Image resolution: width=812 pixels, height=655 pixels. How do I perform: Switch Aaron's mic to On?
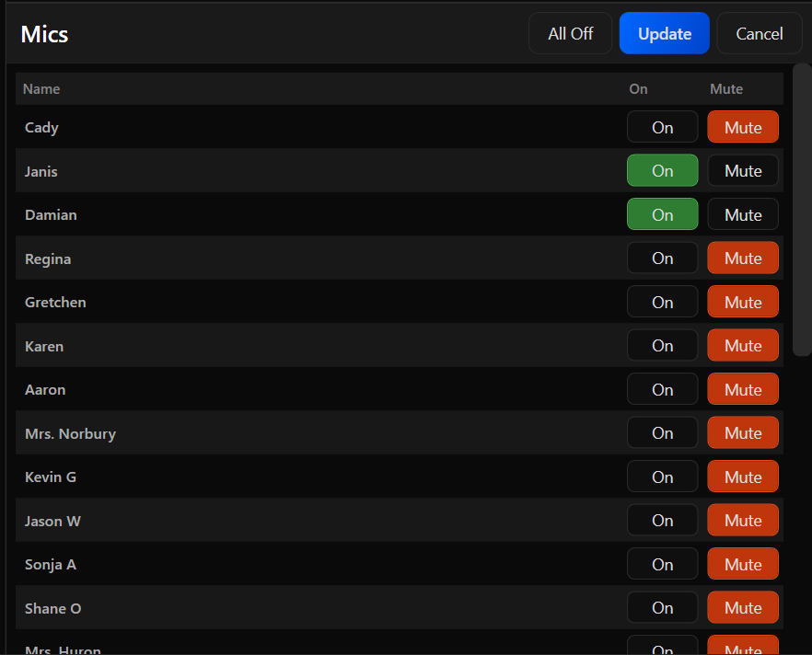(662, 389)
